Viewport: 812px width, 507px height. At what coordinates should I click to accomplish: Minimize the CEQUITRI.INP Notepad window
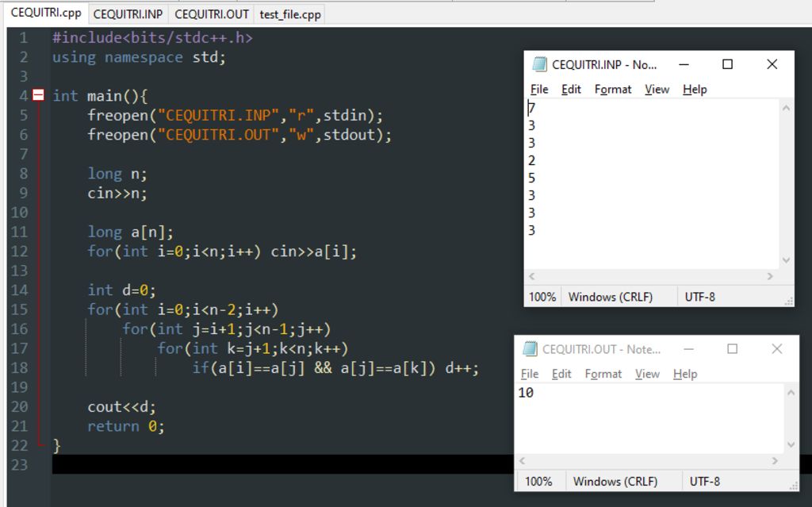pyautogui.click(x=684, y=64)
